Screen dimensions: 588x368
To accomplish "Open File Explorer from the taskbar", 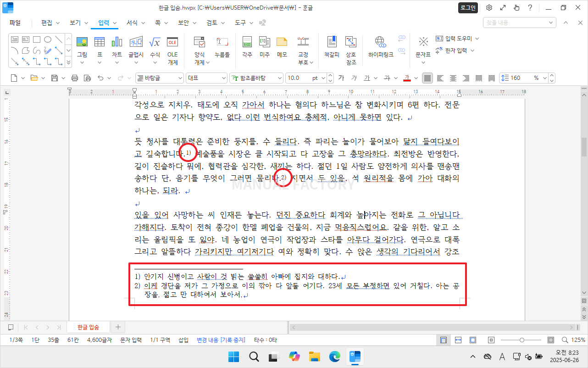I will click(x=314, y=357).
